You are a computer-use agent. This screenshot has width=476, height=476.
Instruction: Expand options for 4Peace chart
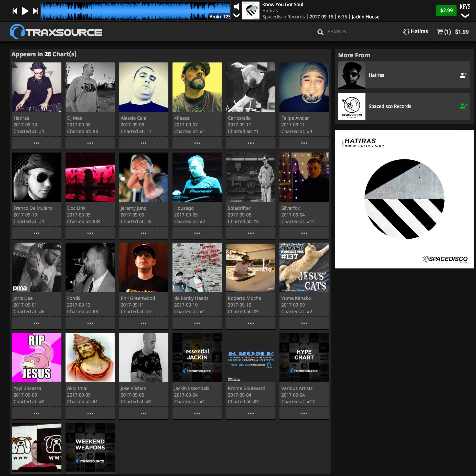coord(197,143)
